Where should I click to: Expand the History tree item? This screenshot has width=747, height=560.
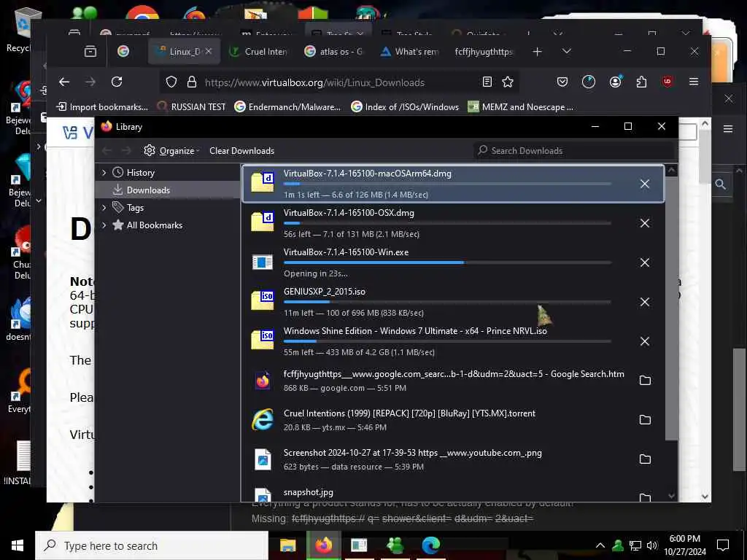point(104,172)
